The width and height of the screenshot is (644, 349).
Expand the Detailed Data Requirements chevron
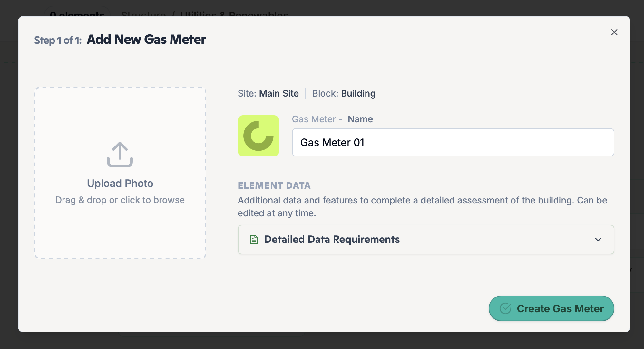[598, 240]
